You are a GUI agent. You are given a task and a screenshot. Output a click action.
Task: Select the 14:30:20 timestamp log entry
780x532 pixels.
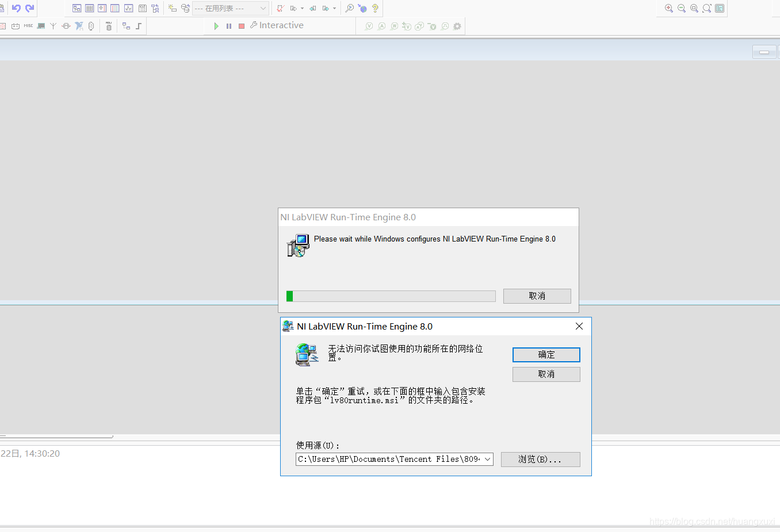click(x=30, y=453)
